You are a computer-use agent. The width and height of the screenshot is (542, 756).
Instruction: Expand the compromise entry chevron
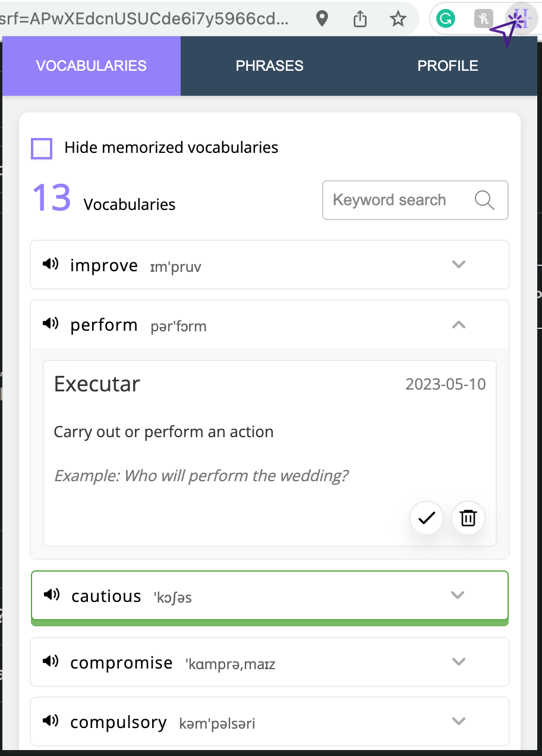click(x=458, y=661)
